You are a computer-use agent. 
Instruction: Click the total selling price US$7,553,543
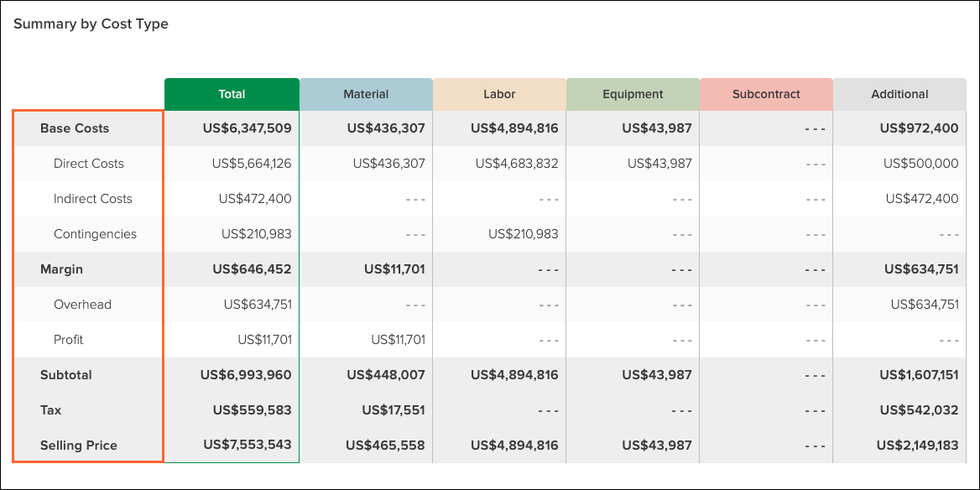coord(247,445)
